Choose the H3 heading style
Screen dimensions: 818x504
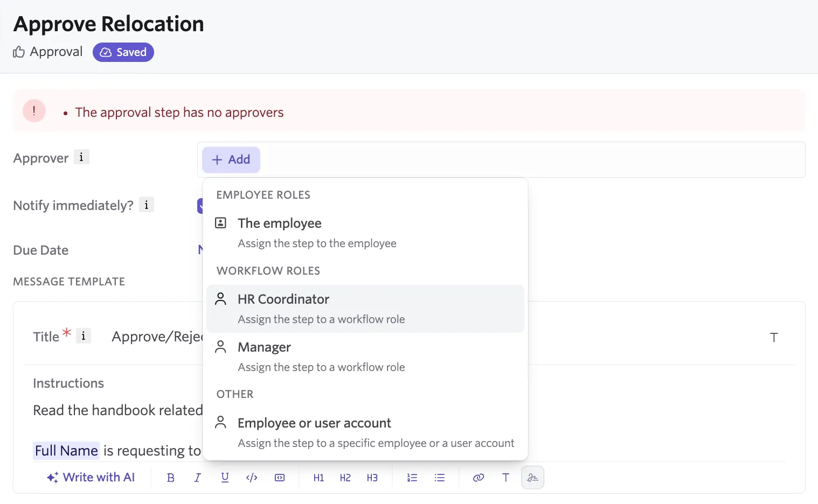click(x=372, y=478)
